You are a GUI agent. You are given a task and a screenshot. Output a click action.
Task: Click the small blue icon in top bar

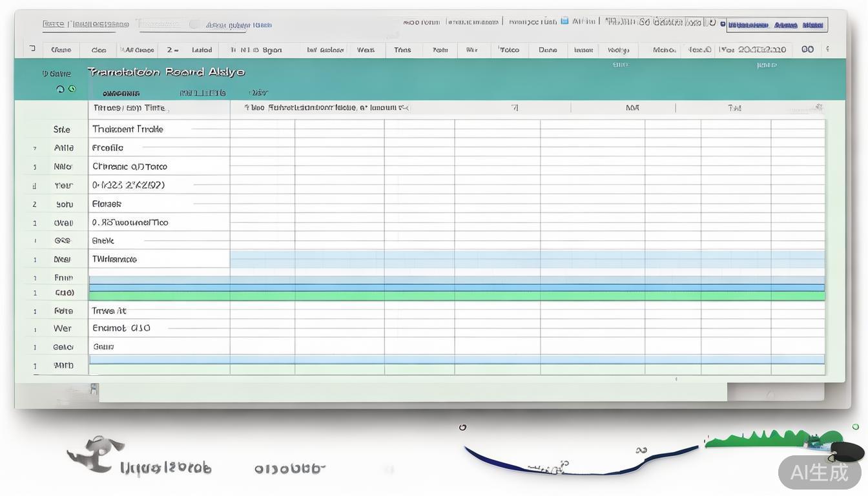[x=564, y=21]
